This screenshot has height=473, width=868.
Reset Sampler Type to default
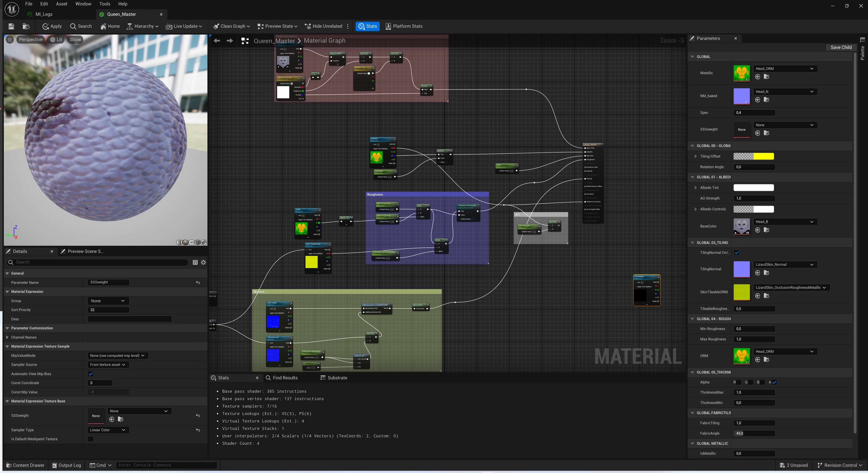point(198,430)
